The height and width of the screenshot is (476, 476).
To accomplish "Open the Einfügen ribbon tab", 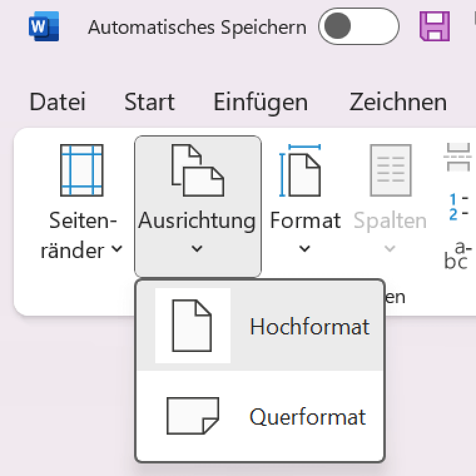I will 261,103.
